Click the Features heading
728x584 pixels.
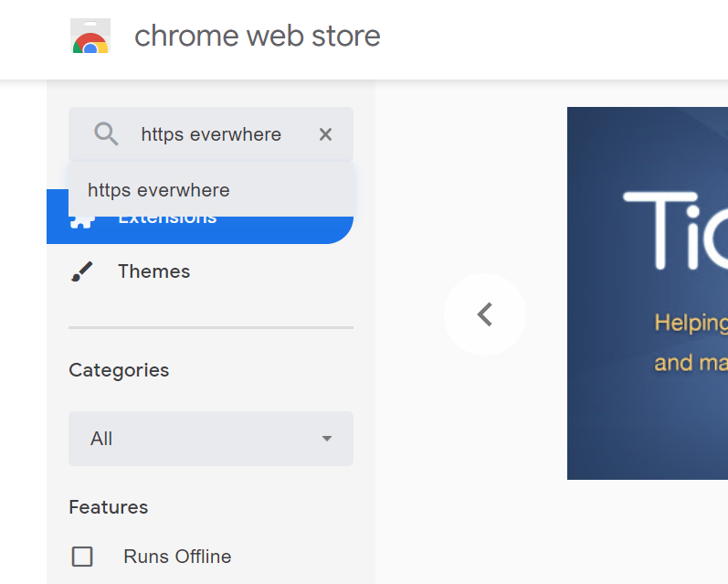108,507
